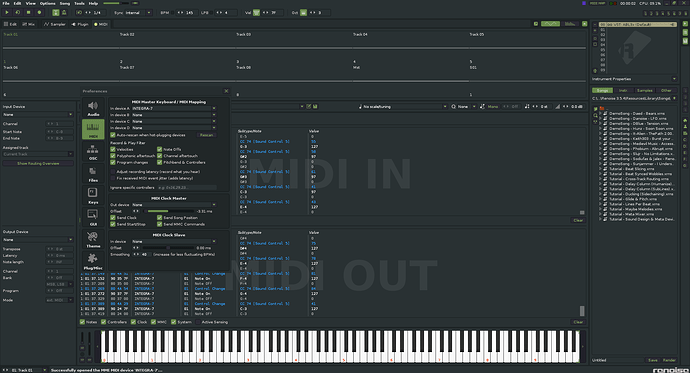The height and width of the screenshot is (373, 690).
Task: Click the parent folder icon in the file browser
Action: 602,108
